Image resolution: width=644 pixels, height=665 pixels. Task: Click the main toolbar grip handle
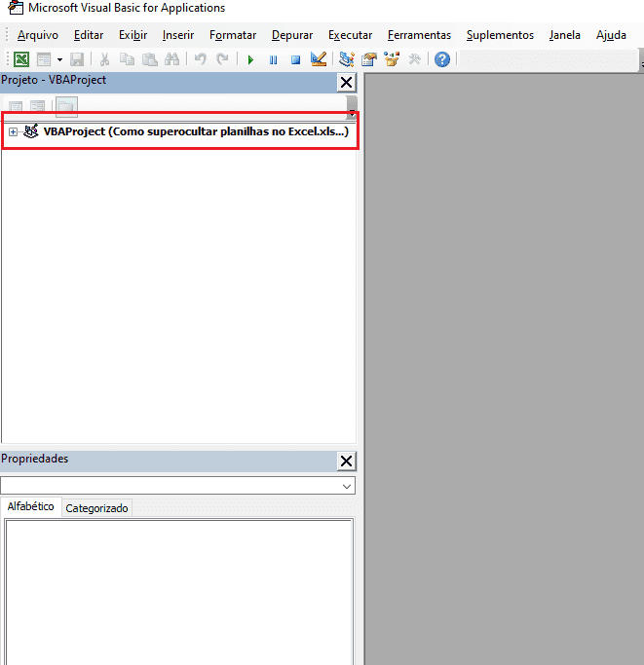[x=8, y=59]
